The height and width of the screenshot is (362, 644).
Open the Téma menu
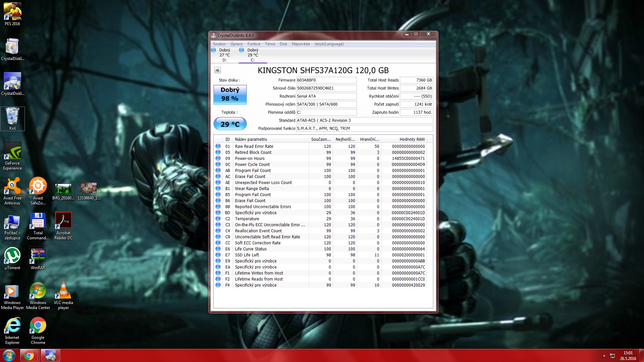click(270, 44)
